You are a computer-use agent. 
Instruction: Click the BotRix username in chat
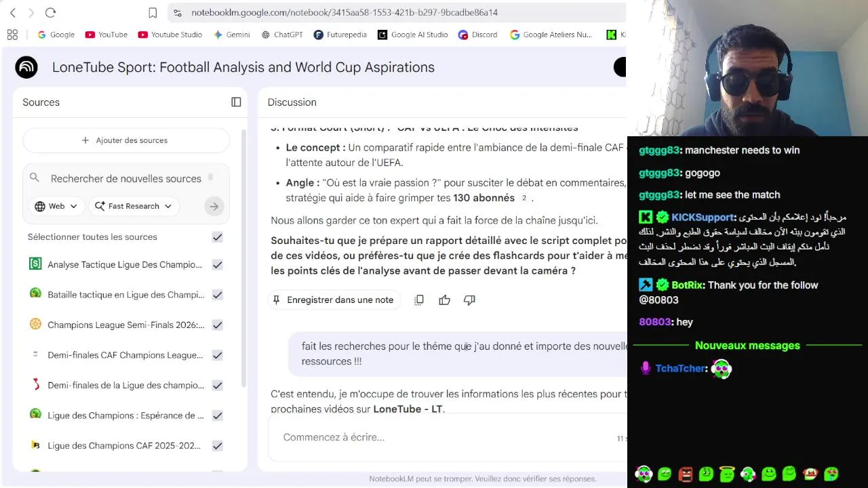(x=688, y=285)
